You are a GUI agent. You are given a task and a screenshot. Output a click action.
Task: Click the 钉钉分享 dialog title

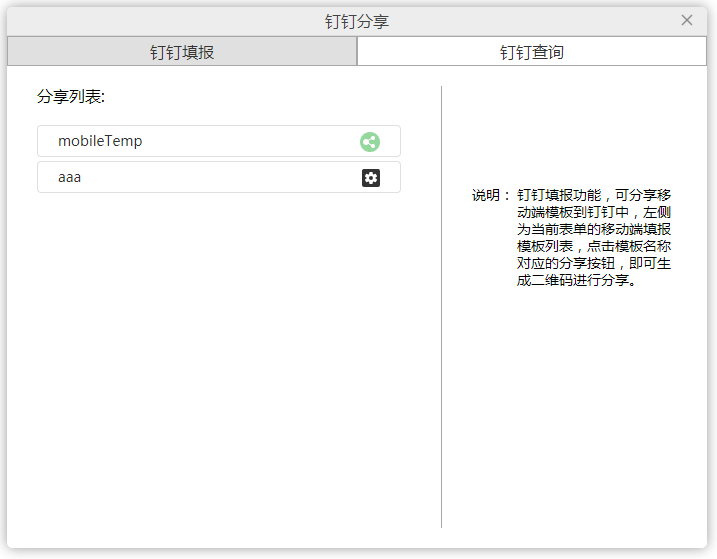point(357,22)
